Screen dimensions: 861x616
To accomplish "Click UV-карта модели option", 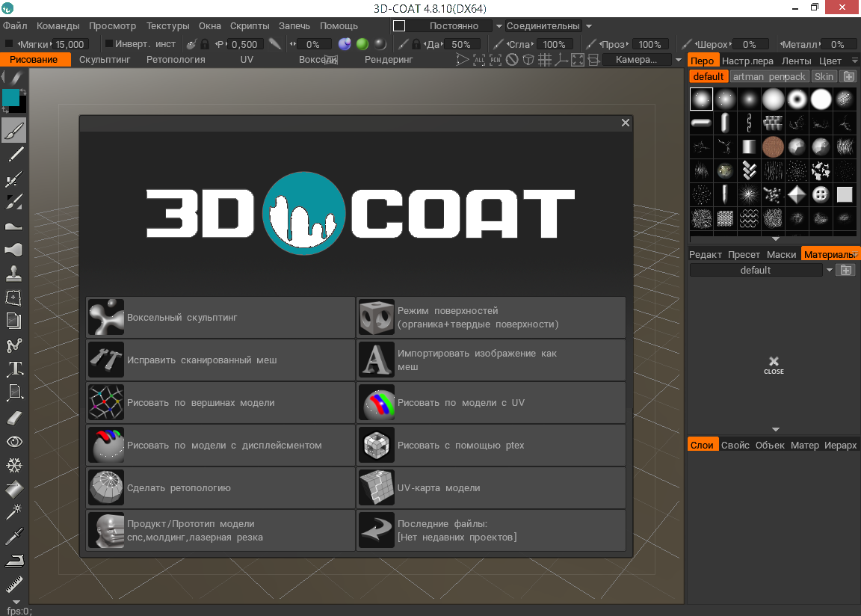I will coord(492,487).
